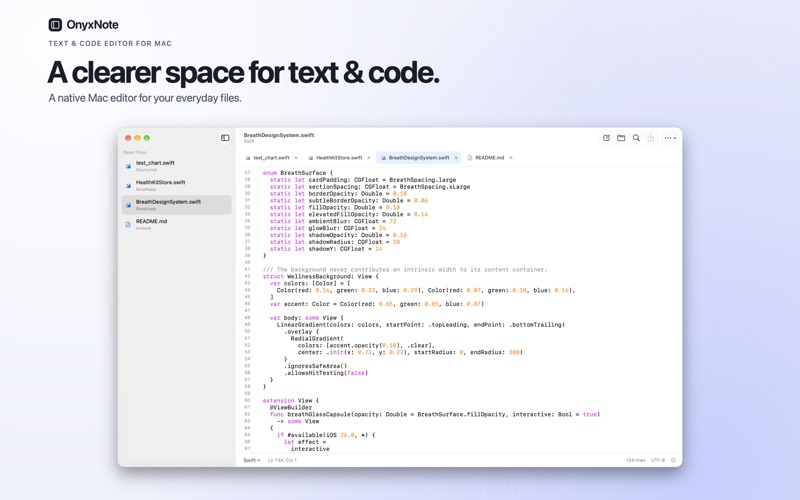Screen dimensions: 800x500
Task: Click the status icon beside UTF-8
Action: [x=673, y=460]
